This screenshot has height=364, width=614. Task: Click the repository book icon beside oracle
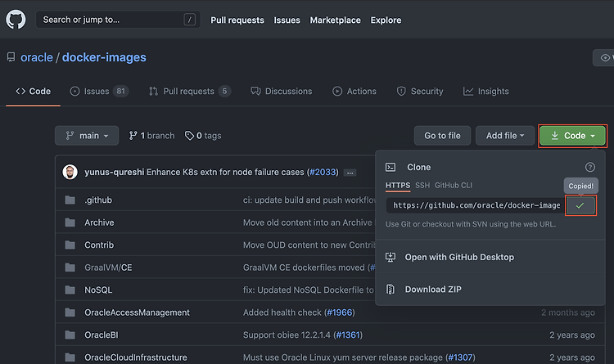(x=11, y=57)
